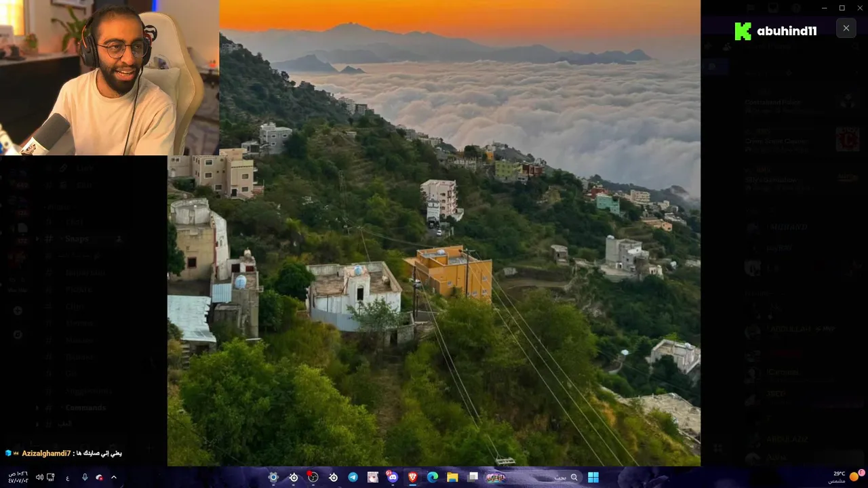Screen dimensions: 868x488
Task: Click the mountain village photo
Action: click(x=434, y=232)
